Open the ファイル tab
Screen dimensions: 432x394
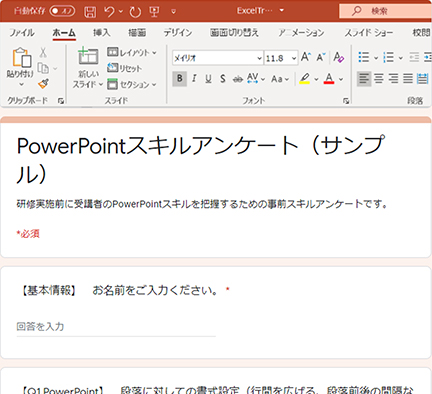[22, 33]
